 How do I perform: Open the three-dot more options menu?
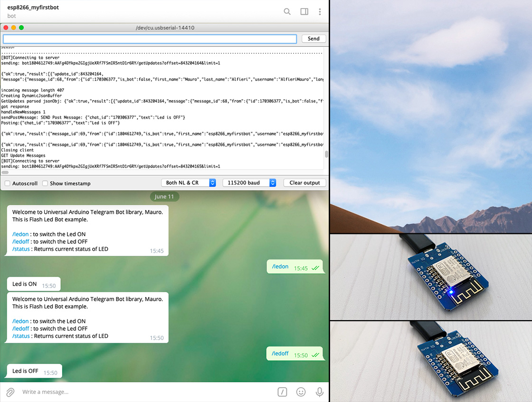click(320, 11)
